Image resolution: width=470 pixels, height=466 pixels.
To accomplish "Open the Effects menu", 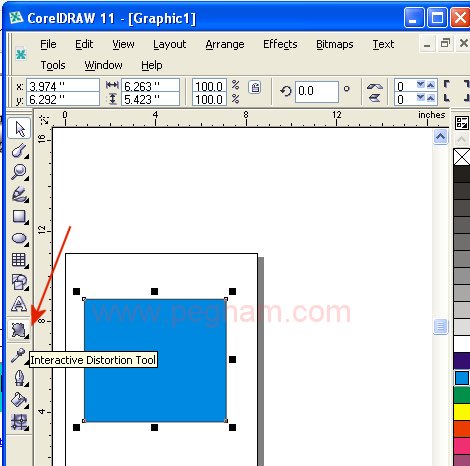I will tap(280, 44).
